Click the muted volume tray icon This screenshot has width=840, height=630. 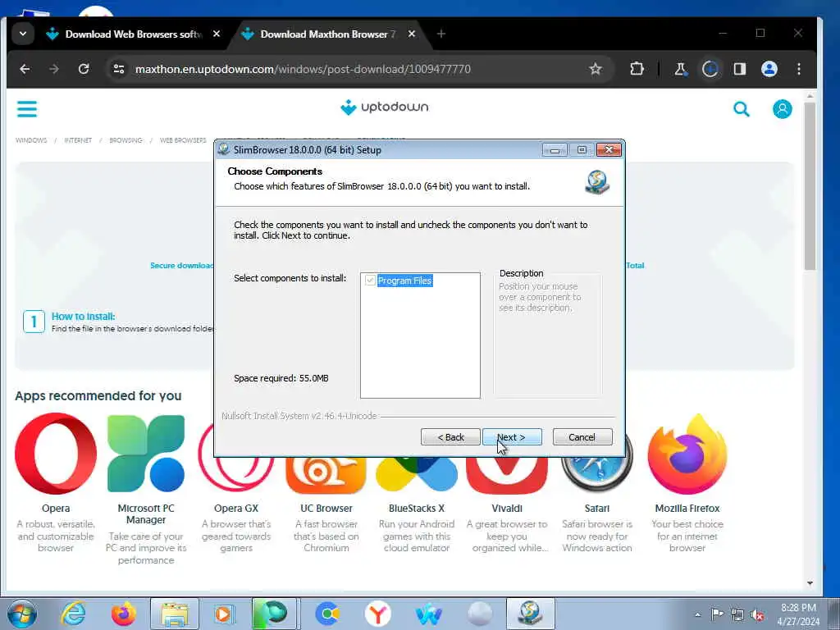click(757, 614)
